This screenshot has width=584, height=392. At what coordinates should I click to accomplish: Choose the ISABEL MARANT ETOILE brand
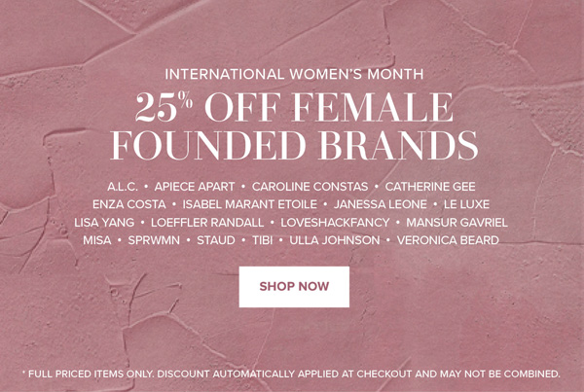tap(249, 204)
